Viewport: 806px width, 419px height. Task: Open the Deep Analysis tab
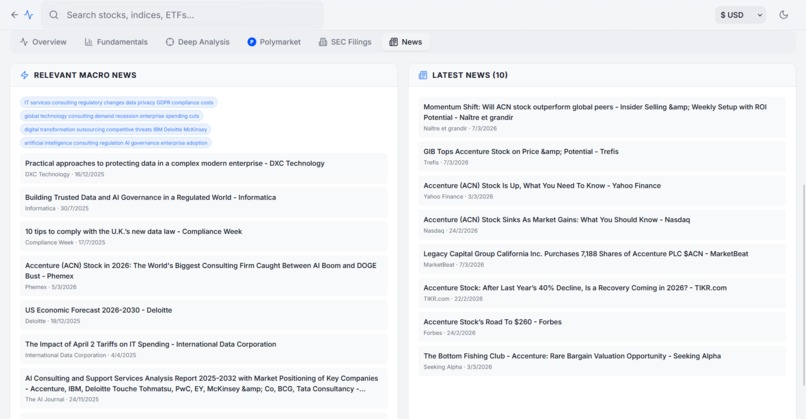(x=197, y=42)
